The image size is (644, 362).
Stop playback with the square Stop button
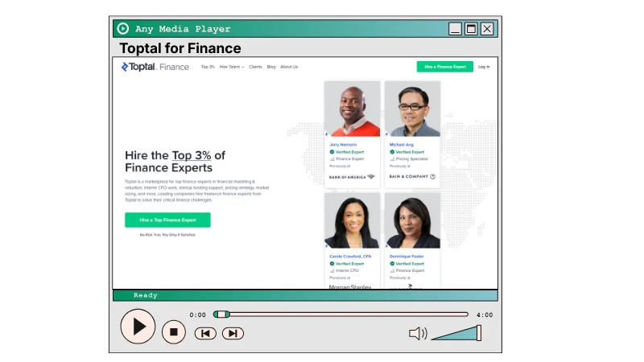pos(174,332)
